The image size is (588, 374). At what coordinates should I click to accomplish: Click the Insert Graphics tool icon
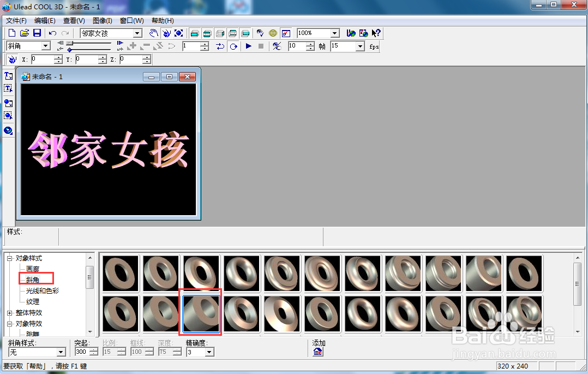(x=8, y=103)
